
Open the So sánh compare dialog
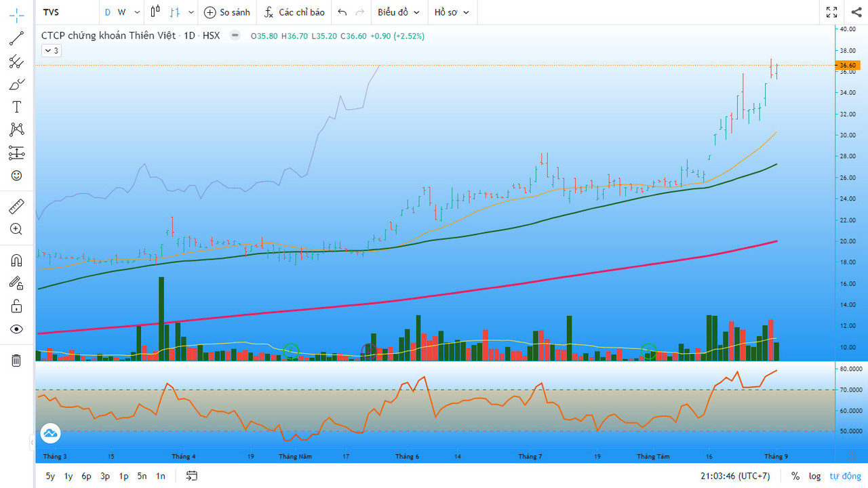click(x=227, y=12)
